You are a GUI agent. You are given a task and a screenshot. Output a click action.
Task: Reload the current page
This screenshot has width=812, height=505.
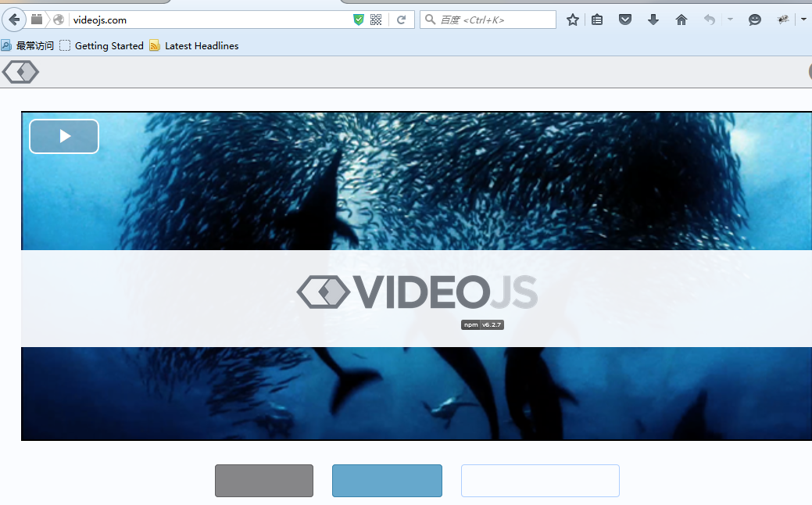pos(401,20)
